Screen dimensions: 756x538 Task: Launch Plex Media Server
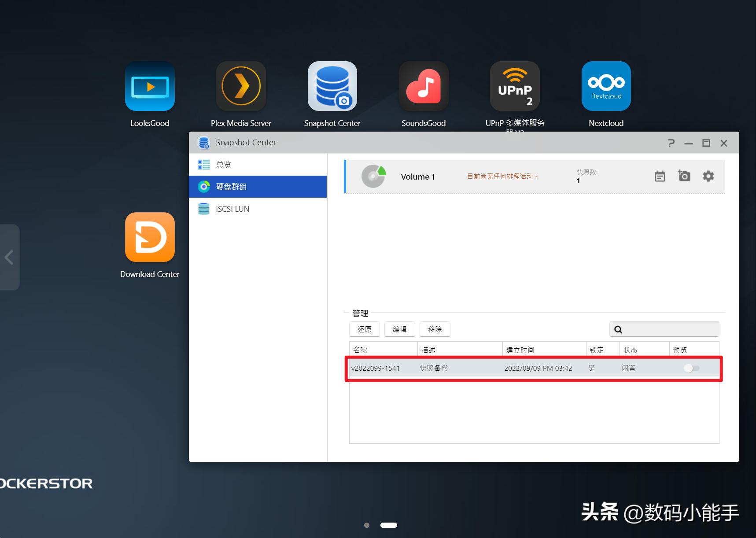(x=240, y=86)
